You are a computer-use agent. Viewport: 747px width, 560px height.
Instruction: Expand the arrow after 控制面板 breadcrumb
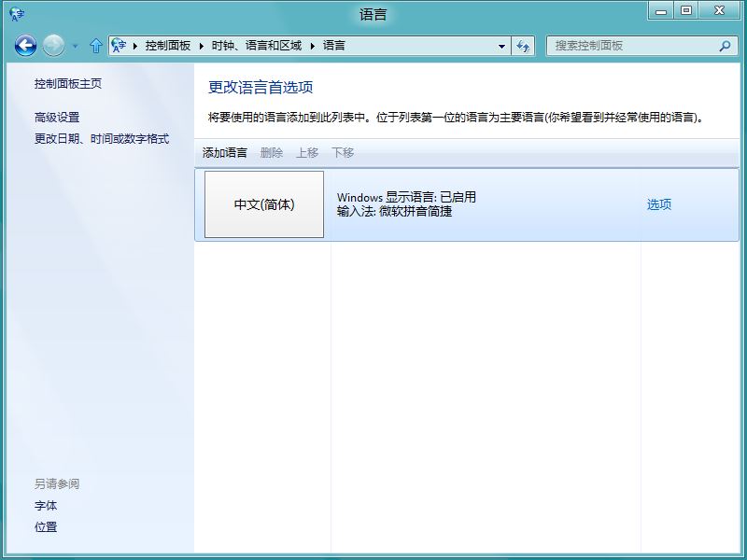pos(201,46)
